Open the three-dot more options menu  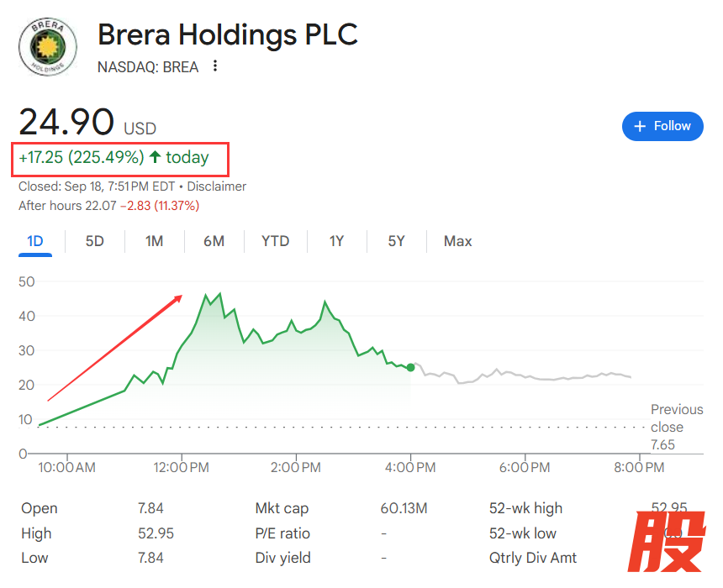tap(215, 66)
